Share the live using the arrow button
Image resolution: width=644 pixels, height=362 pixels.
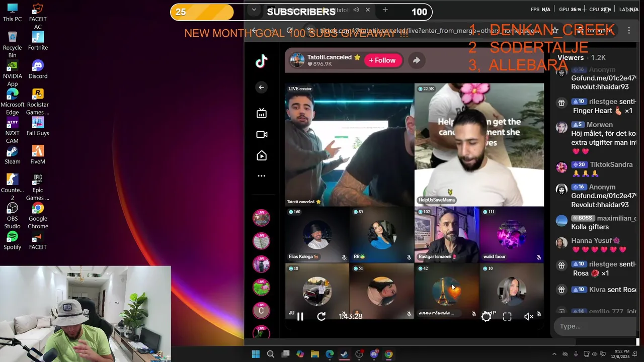[417, 60]
